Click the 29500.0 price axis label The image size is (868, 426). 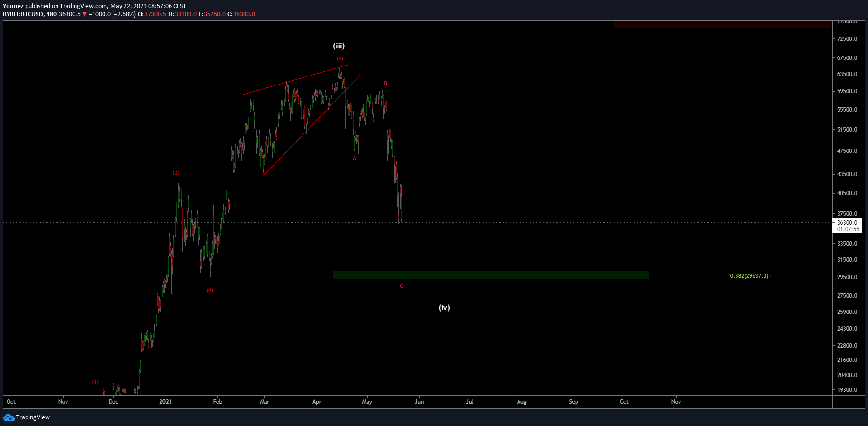click(847, 277)
